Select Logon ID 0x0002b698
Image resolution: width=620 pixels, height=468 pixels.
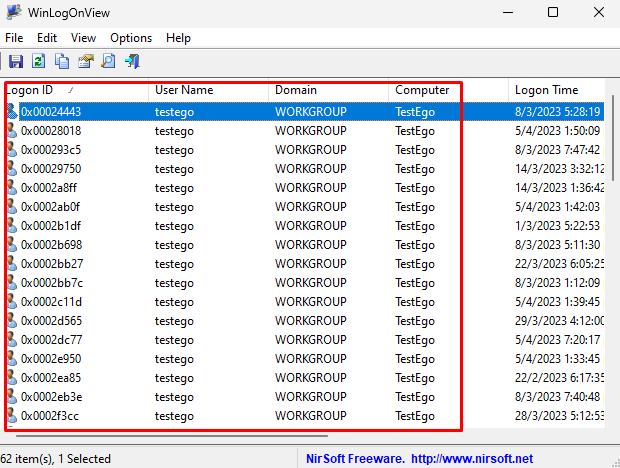(x=51, y=245)
